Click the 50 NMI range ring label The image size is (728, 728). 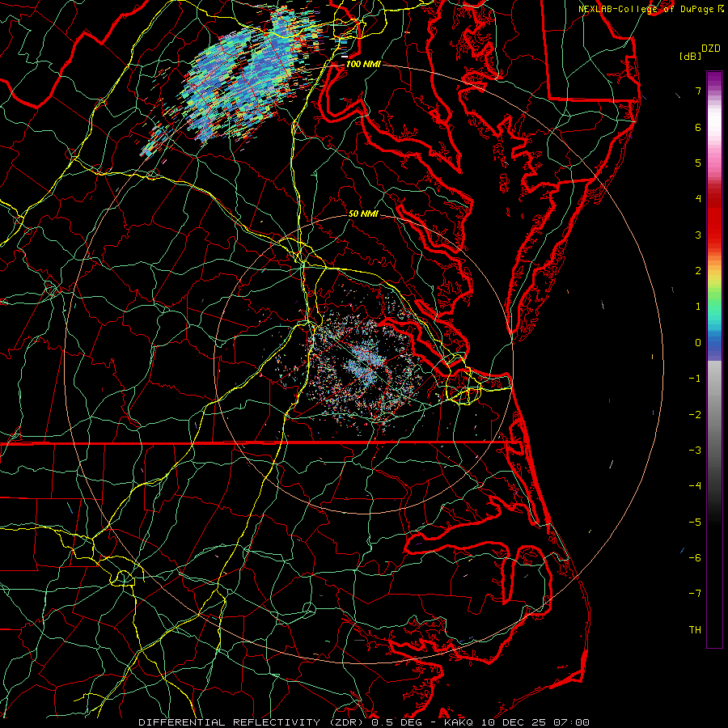363,214
